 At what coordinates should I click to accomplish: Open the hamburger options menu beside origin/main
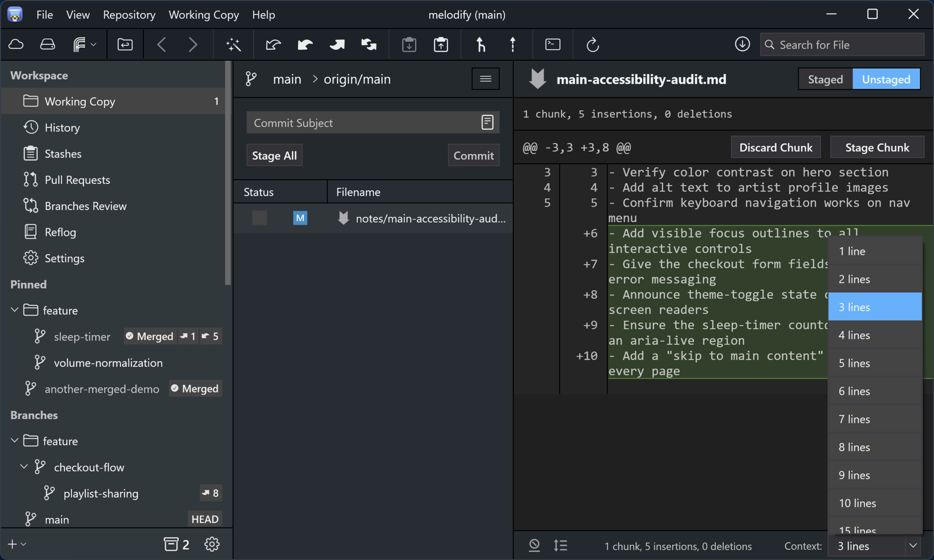pos(486,79)
